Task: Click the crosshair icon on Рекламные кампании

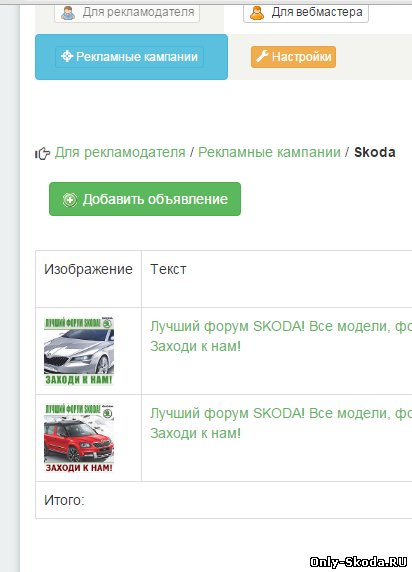Action: point(67,56)
